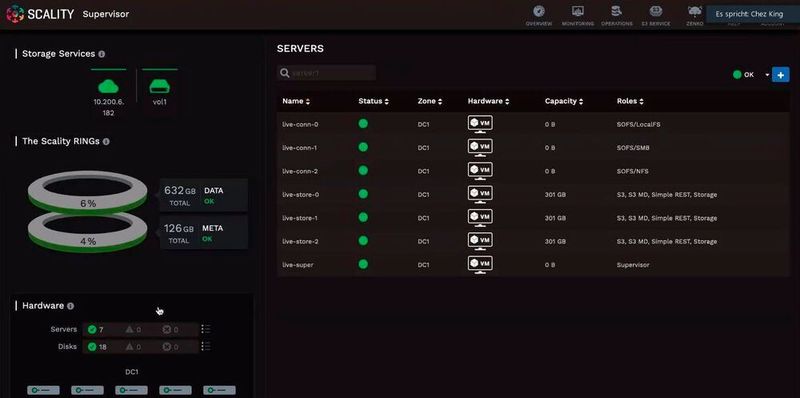Screen dimensions: 800x398
Task: Click the critical X count for Servers
Action: (x=170, y=330)
